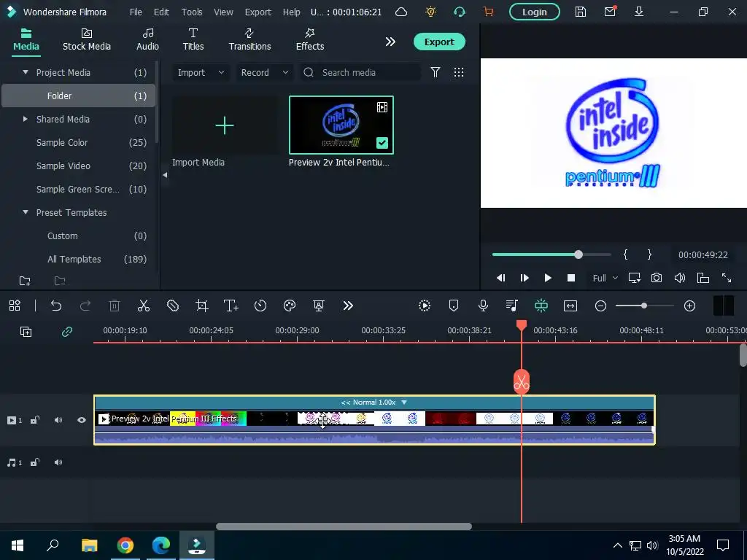Click the Add Text tool icon
Viewport: 747px width, 560px height.
231,306
